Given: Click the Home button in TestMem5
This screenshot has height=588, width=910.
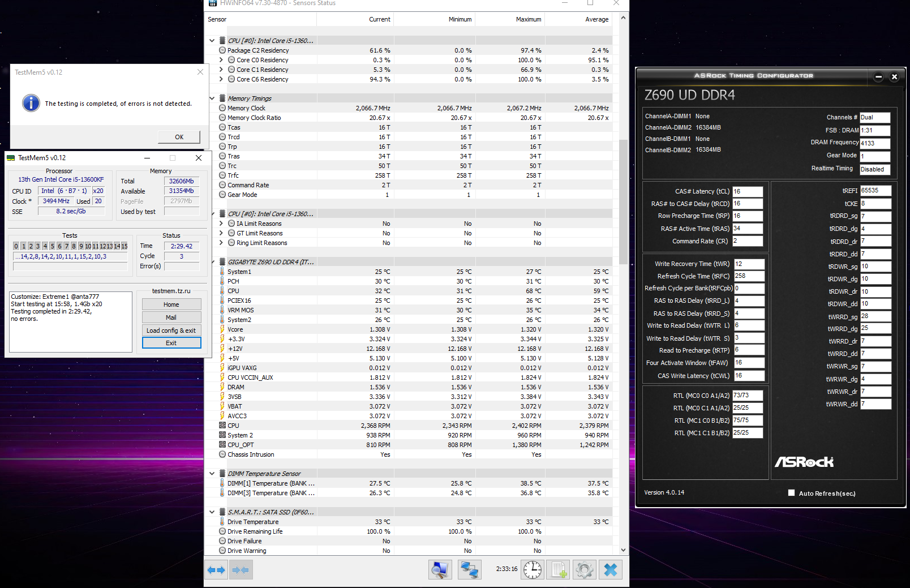Looking at the screenshot, I should [x=171, y=304].
